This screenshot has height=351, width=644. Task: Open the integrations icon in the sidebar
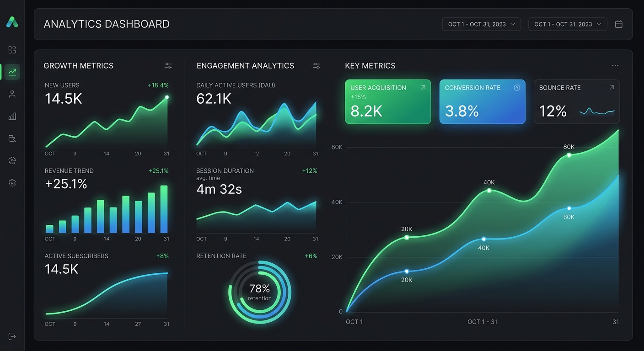(x=12, y=160)
